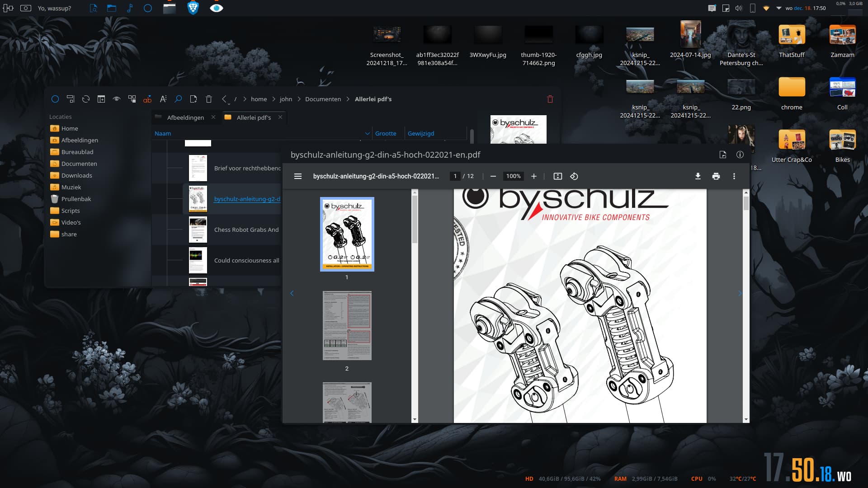Toggle the PDF viewer sidebar hamburger menu
Image resolution: width=868 pixels, height=488 pixels.
[x=297, y=176]
